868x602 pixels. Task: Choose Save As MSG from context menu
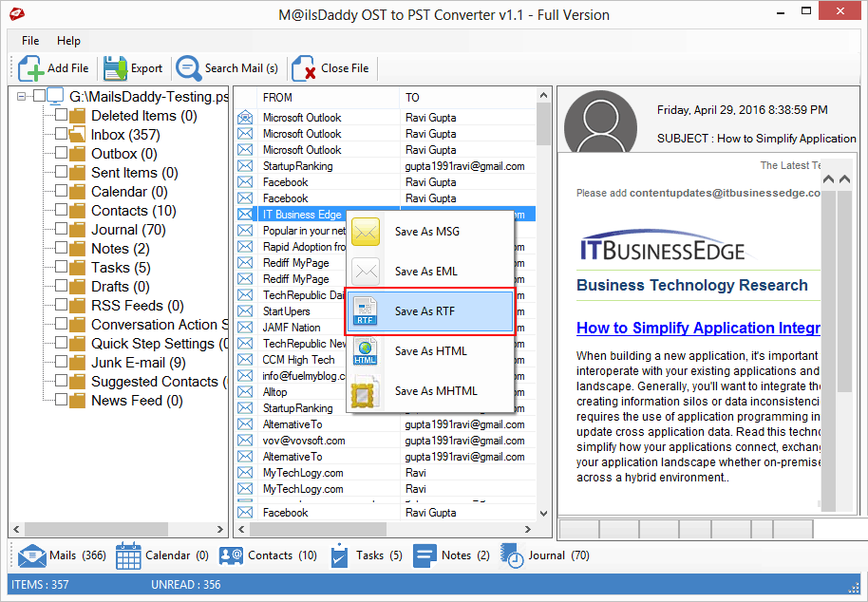pos(430,232)
